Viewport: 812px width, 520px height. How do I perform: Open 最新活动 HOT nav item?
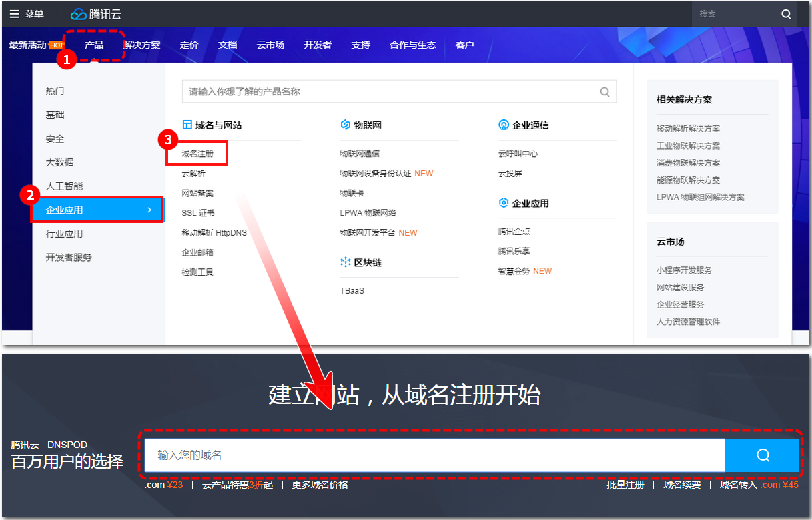point(37,45)
